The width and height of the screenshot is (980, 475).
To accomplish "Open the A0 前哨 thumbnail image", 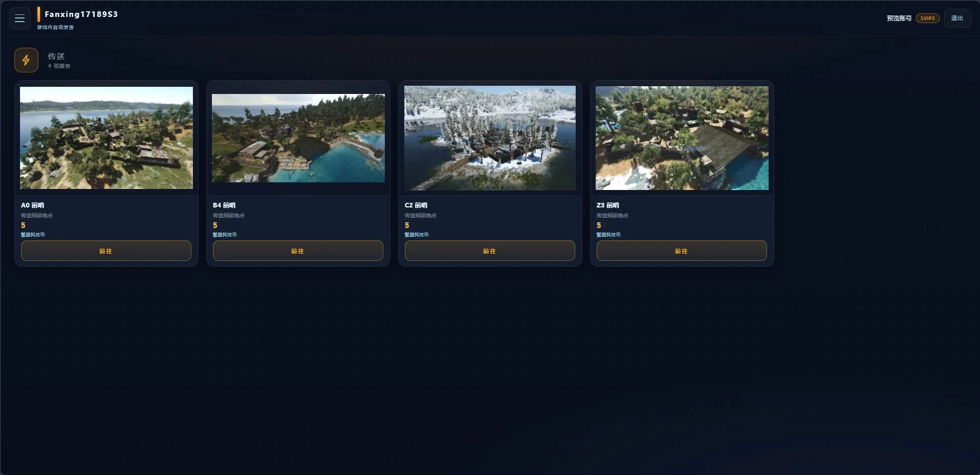I will pos(106,138).
